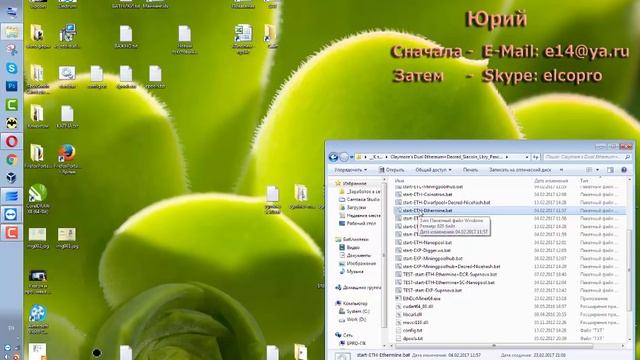Change the view with the view icon

[589, 170]
